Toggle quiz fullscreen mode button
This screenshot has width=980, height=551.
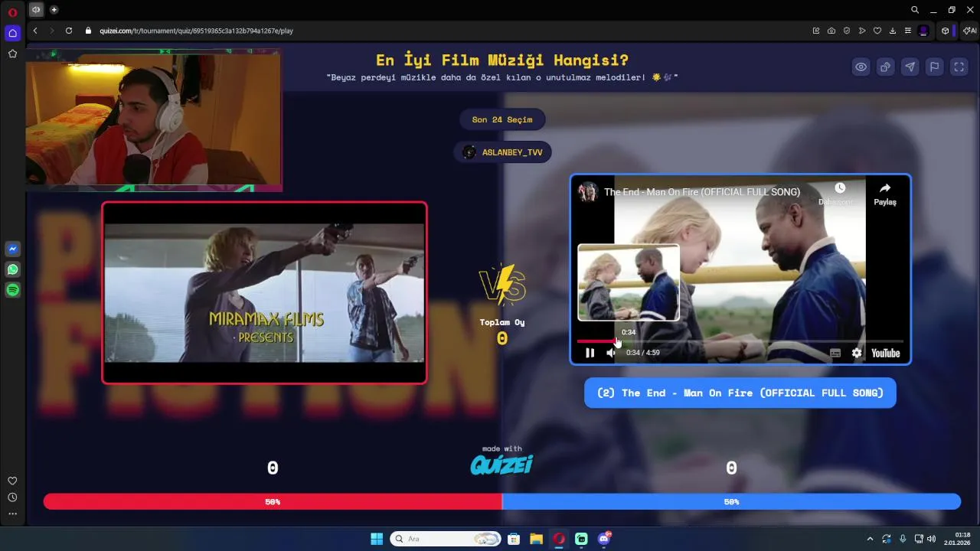click(959, 67)
